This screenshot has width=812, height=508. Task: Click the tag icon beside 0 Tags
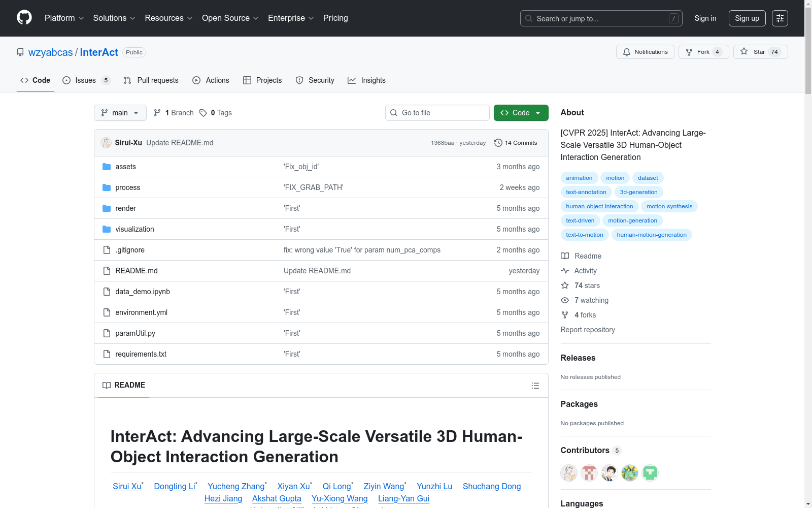click(x=203, y=113)
